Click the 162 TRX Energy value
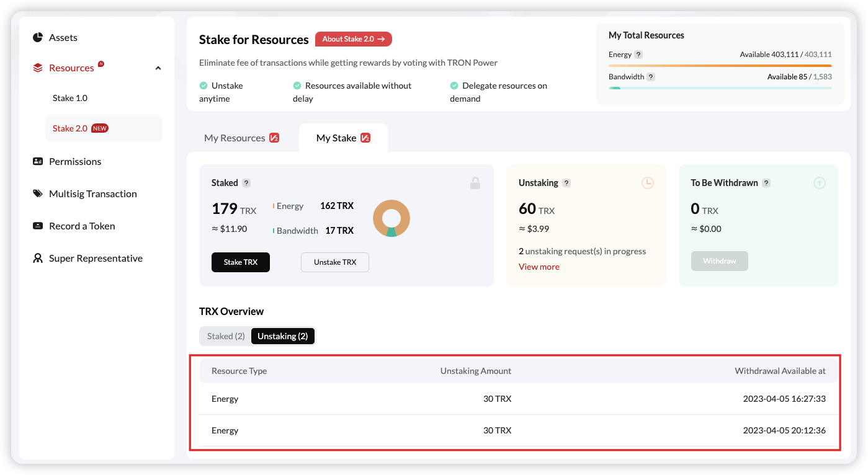Viewport: 868px width, 475px height. 337,206
